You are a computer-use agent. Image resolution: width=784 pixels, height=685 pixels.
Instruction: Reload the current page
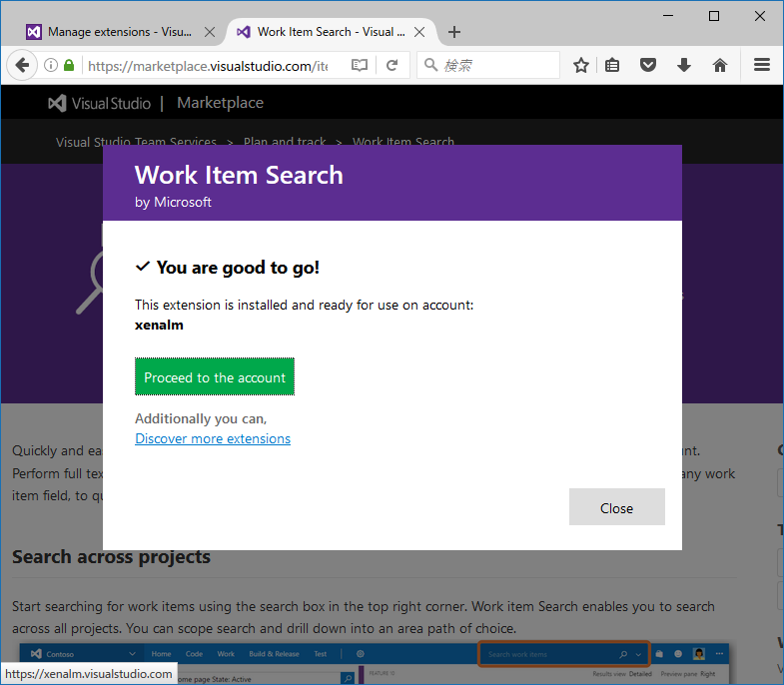392,65
